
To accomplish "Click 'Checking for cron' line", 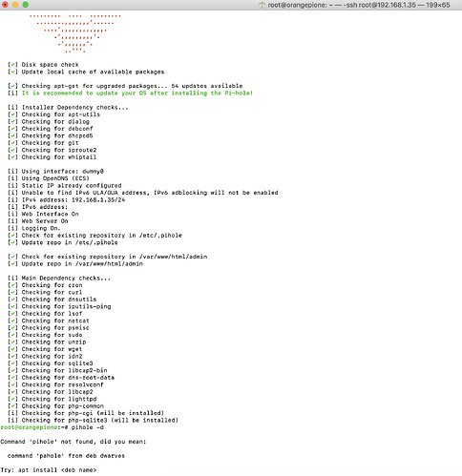I will 45,285.
